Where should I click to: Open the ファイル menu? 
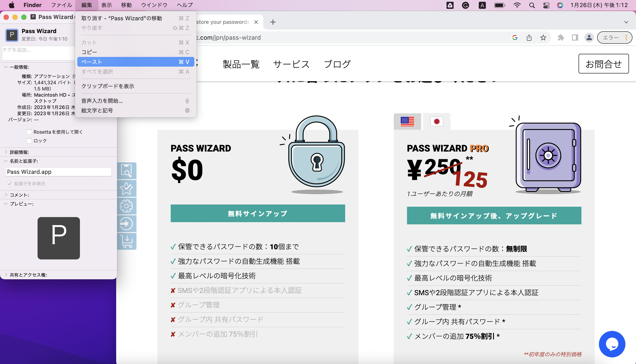coord(61,5)
